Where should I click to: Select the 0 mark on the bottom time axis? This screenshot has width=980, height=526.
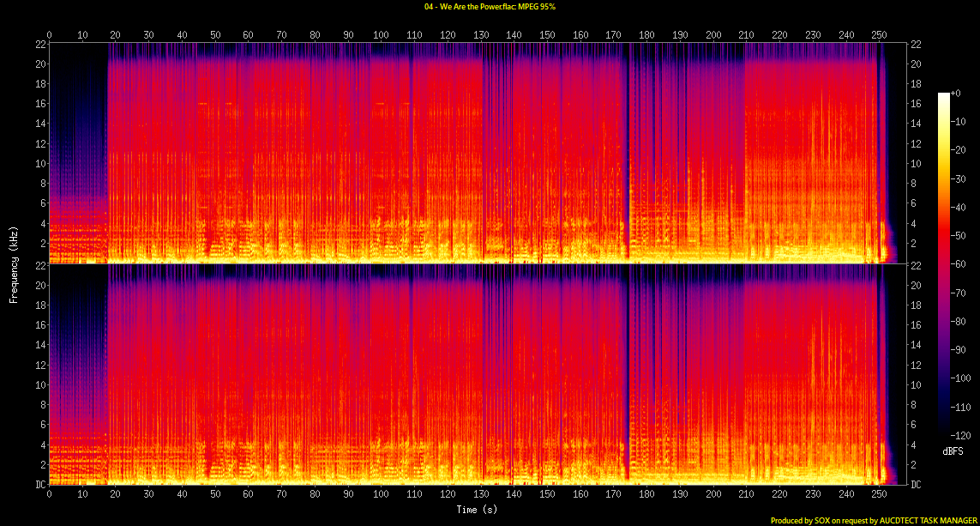[50, 495]
